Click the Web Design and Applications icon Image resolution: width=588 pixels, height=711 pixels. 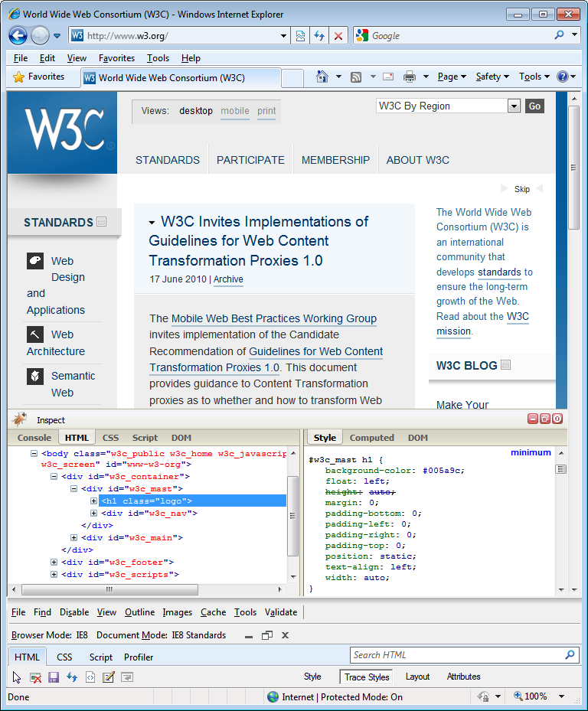coord(35,261)
